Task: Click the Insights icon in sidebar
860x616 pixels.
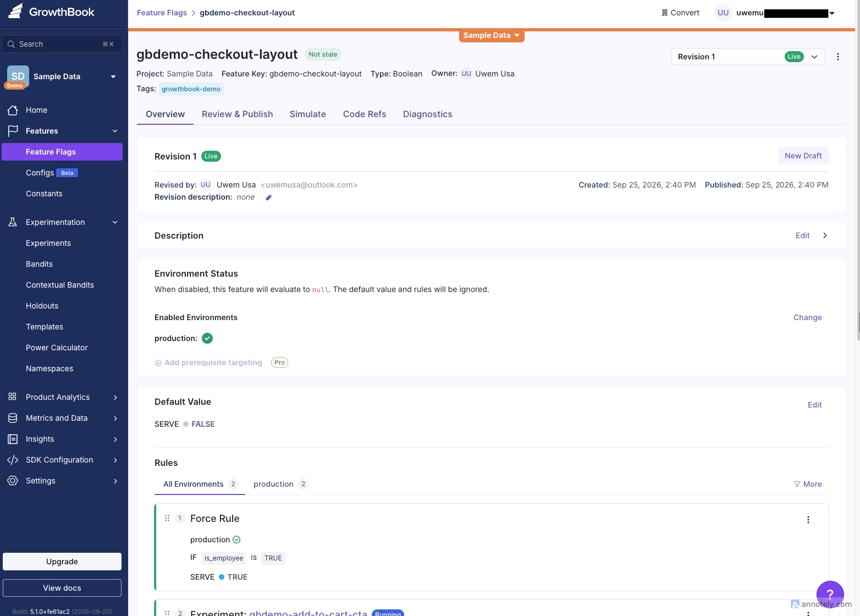Action: click(x=13, y=439)
